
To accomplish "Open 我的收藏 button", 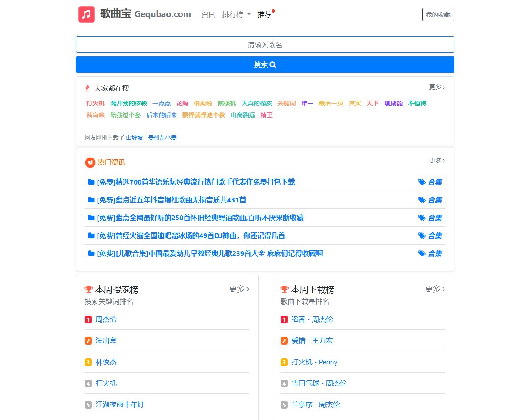I will pos(438,14).
